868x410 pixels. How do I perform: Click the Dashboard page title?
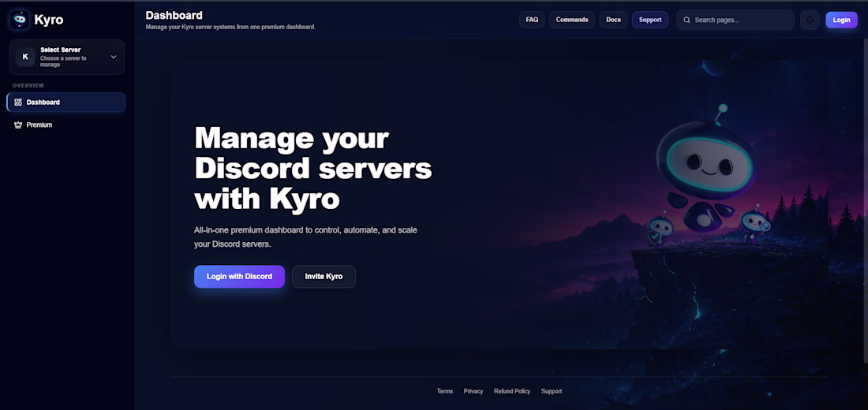(174, 16)
